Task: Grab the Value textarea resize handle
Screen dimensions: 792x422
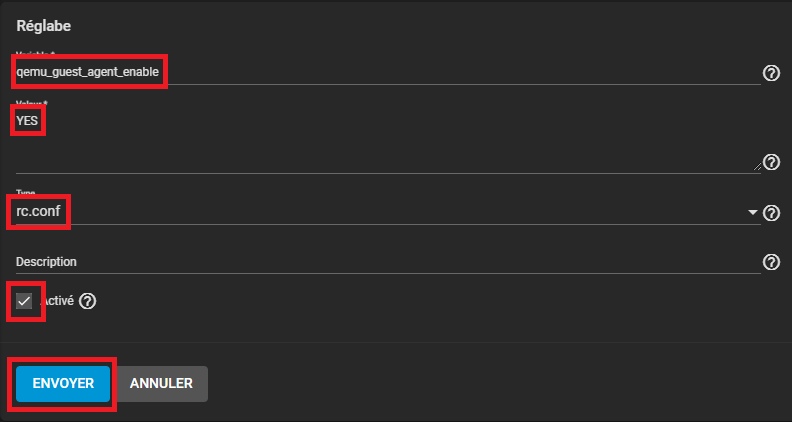Action: tap(755, 166)
